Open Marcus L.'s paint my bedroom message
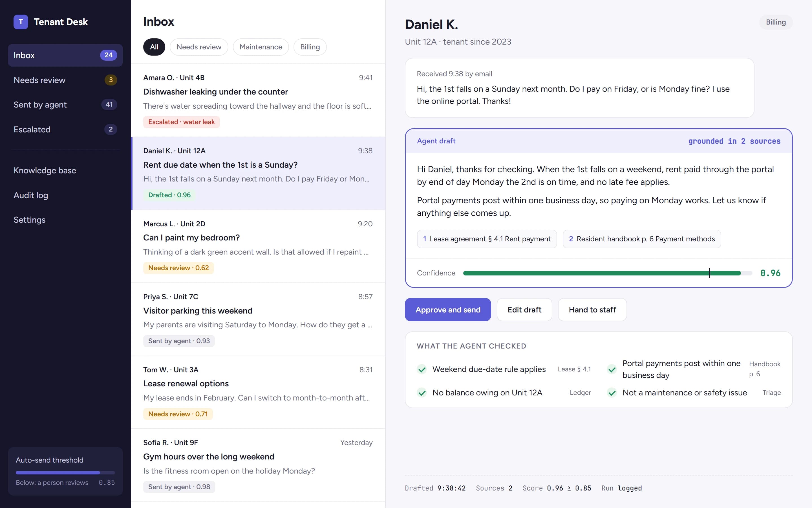The image size is (812, 508). pyautogui.click(x=258, y=246)
